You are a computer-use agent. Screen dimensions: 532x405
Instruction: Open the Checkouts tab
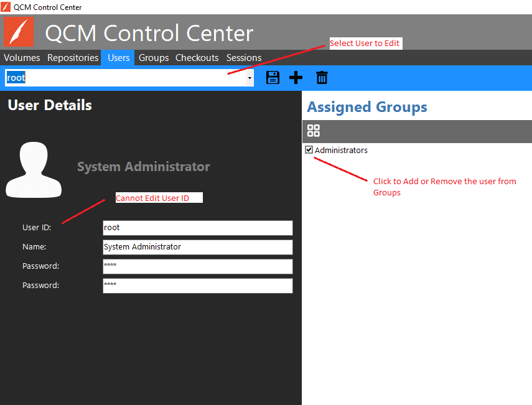pos(197,58)
